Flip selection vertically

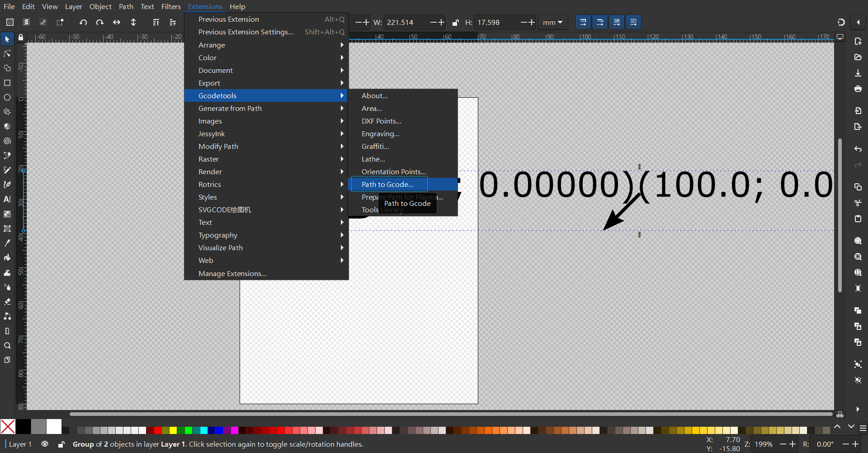pos(133,22)
